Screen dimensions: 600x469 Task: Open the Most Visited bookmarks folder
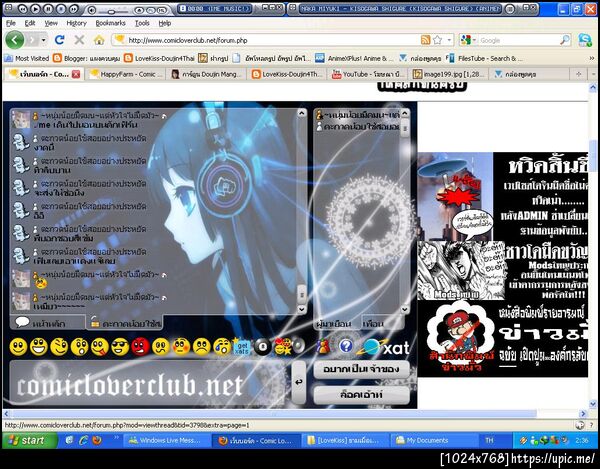pos(27,58)
